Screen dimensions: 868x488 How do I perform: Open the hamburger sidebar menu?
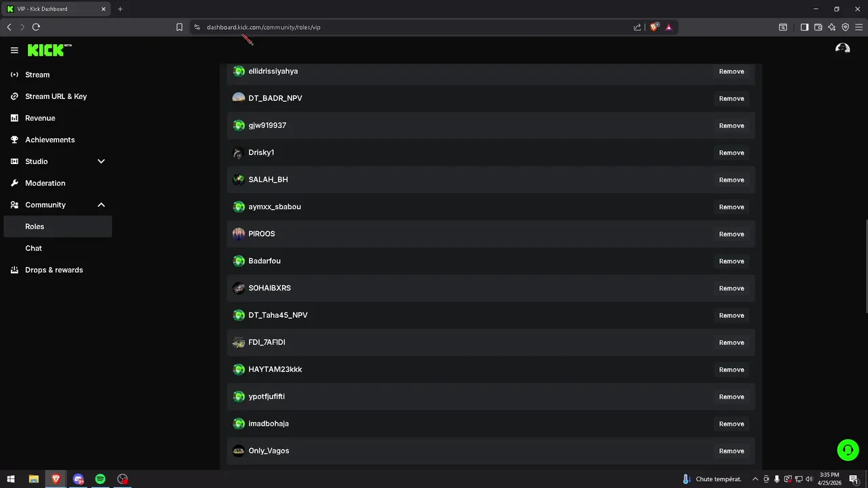pyautogui.click(x=14, y=50)
